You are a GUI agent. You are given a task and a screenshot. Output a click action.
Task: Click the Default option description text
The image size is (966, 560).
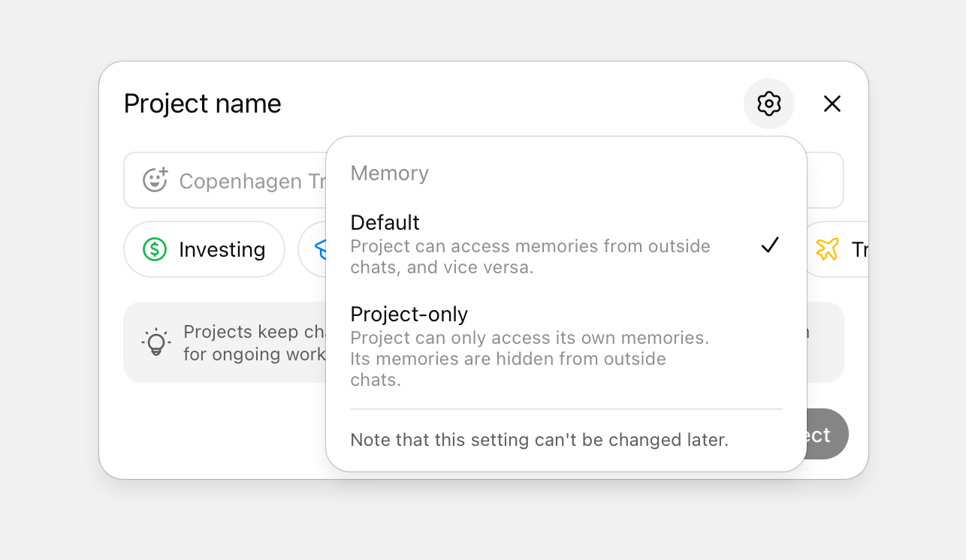(x=529, y=257)
